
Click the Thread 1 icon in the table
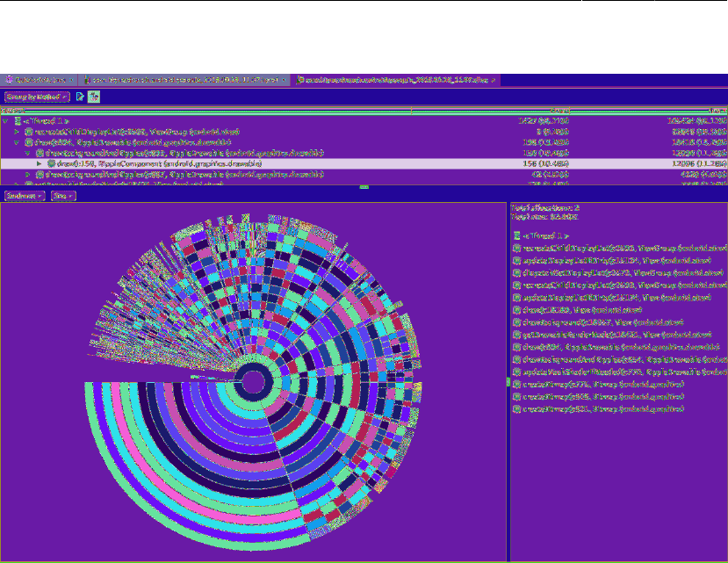coord(18,121)
